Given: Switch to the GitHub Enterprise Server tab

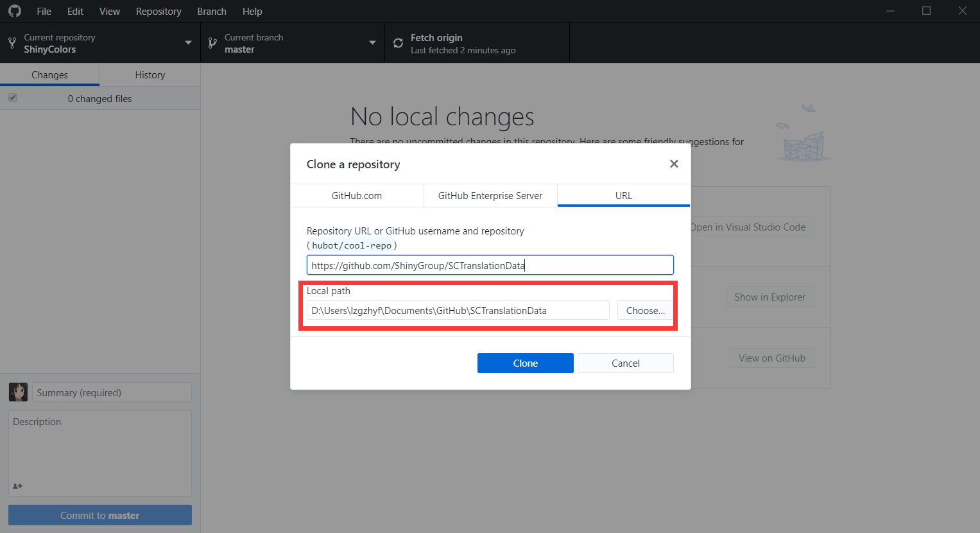Looking at the screenshot, I should [490, 195].
